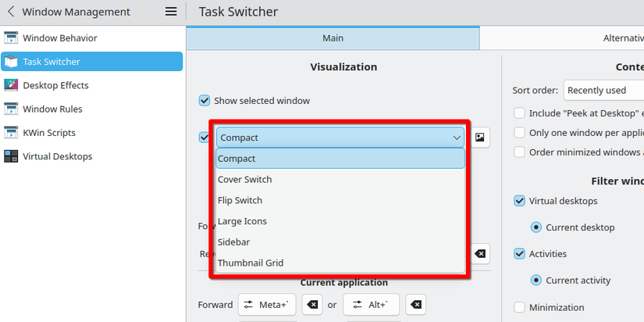Viewport: 644px width, 322px height.
Task: Enable the Minimization filter checkbox
Action: coord(520,307)
